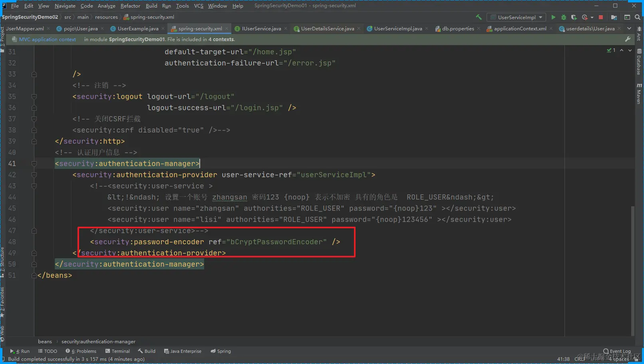
Task: Click the build completed status message
Action: tap(76, 359)
